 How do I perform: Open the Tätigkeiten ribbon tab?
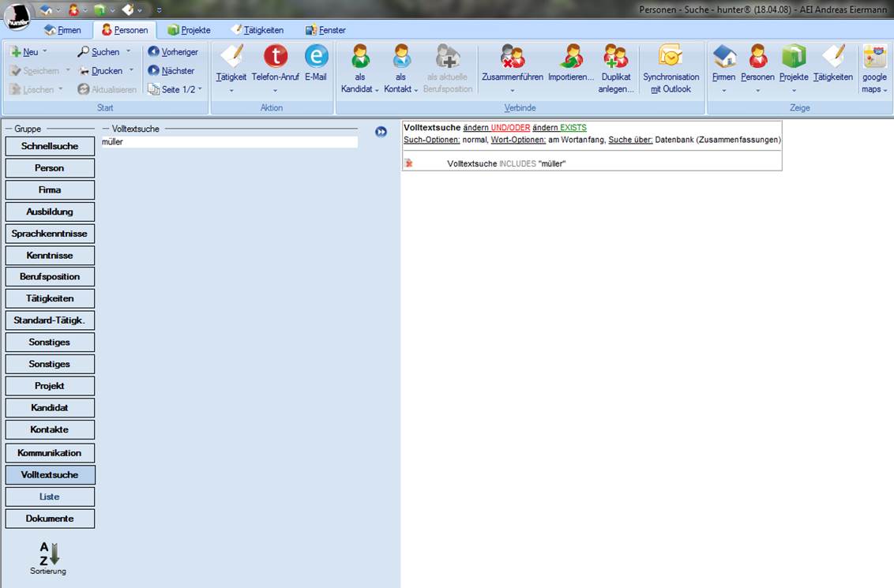257,30
